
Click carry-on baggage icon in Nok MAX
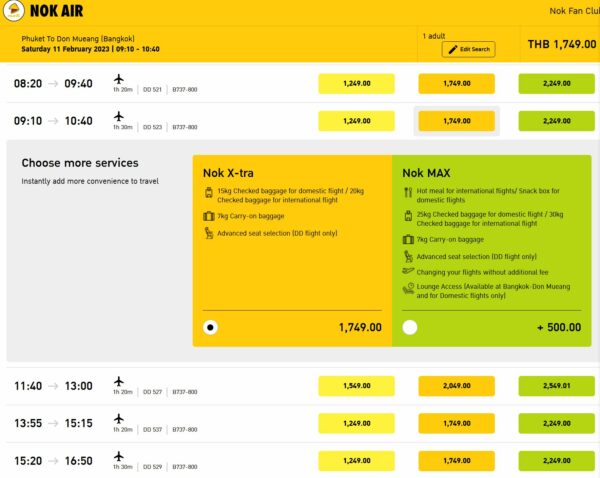[408, 240]
